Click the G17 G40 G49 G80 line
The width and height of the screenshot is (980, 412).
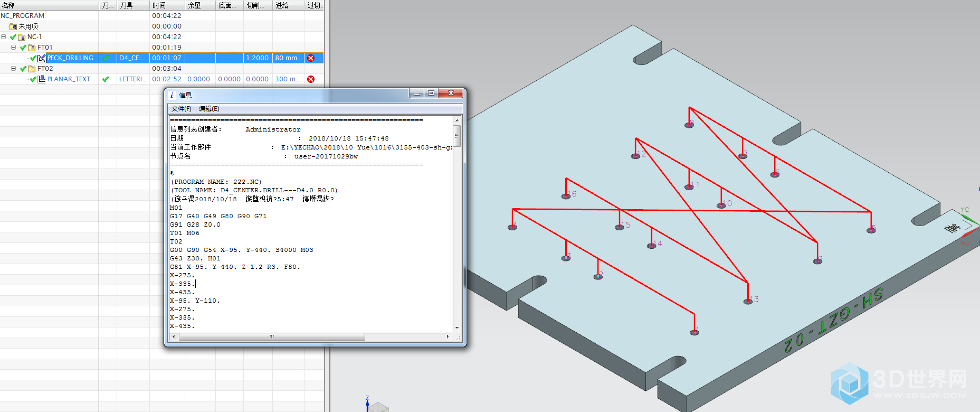(218, 216)
